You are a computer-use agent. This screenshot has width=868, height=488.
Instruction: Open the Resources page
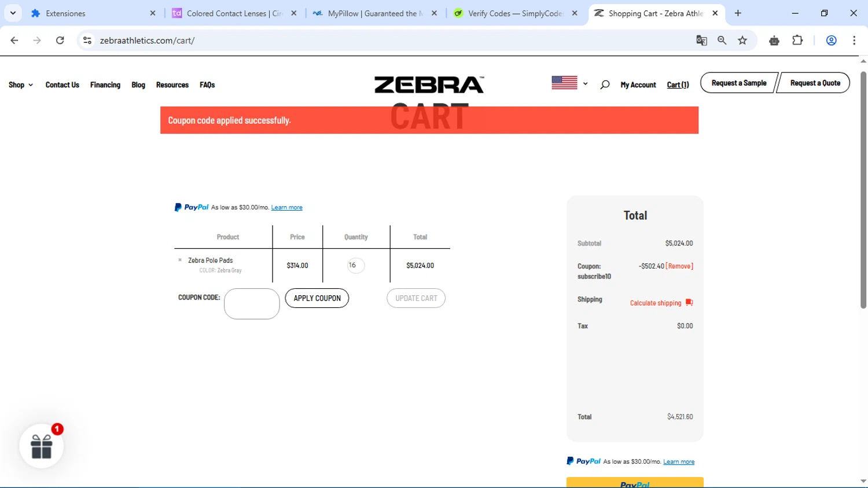[x=172, y=85]
